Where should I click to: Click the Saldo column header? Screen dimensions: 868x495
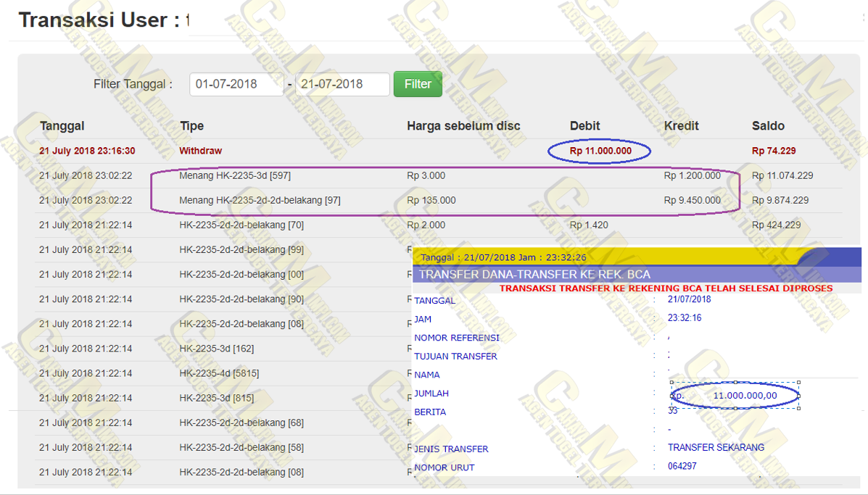click(x=768, y=126)
